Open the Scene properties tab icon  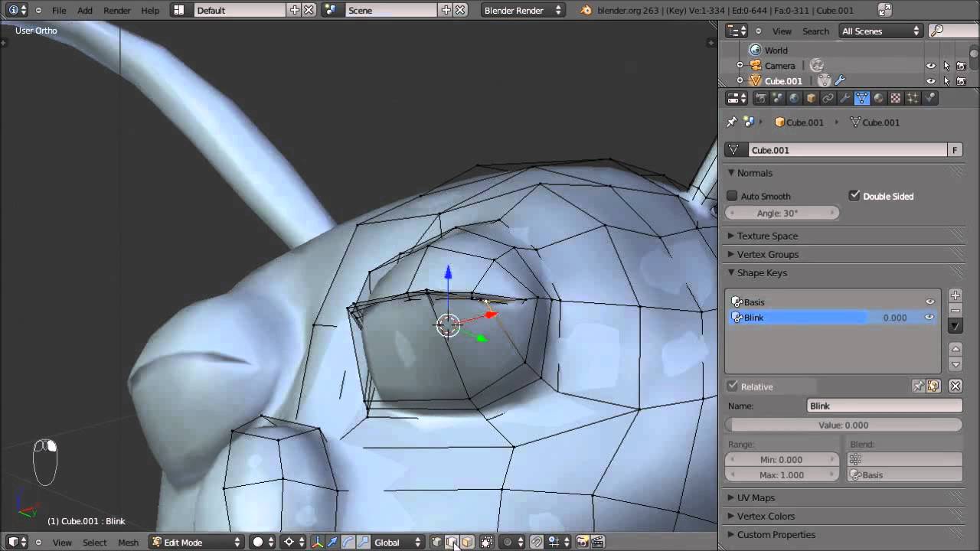777,98
